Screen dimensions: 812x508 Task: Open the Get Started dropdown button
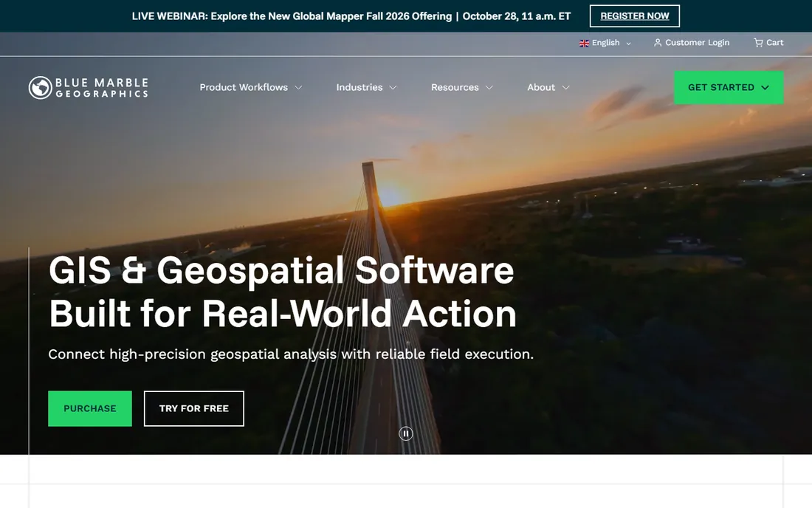click(x=729, y=88)
